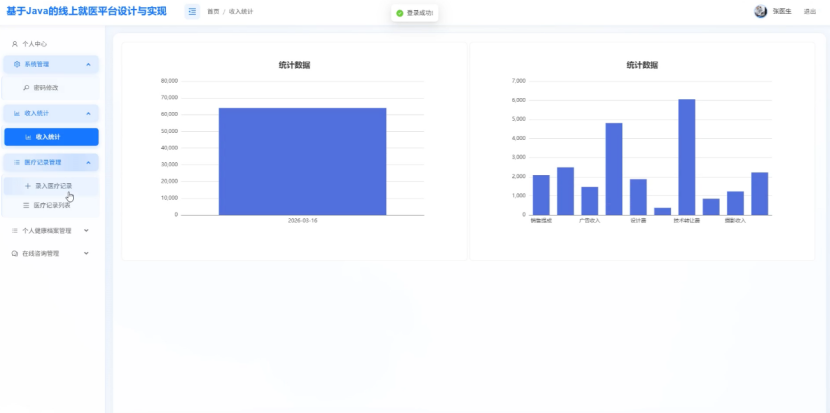Expand the 个人健康档案管理 chevron
Screen dimensions: 830x413
(86, 230)
